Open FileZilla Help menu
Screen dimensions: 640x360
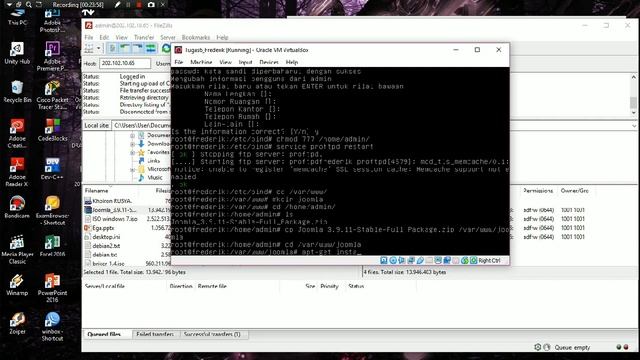(222, 38)
